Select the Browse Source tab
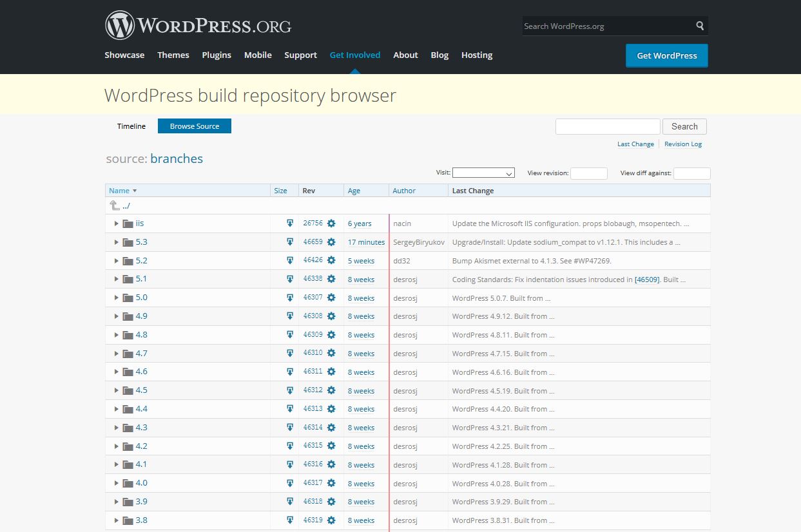Viewport: 801px width, 532px height. pos(195,126)
